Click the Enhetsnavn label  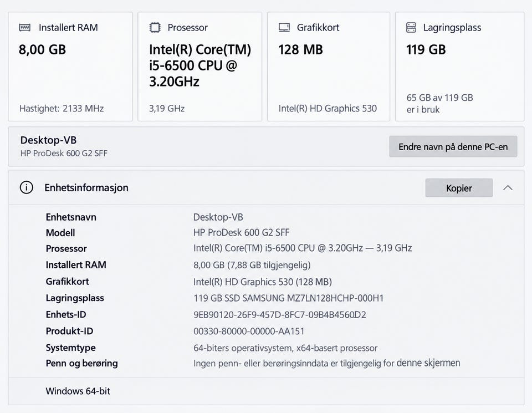71,217
